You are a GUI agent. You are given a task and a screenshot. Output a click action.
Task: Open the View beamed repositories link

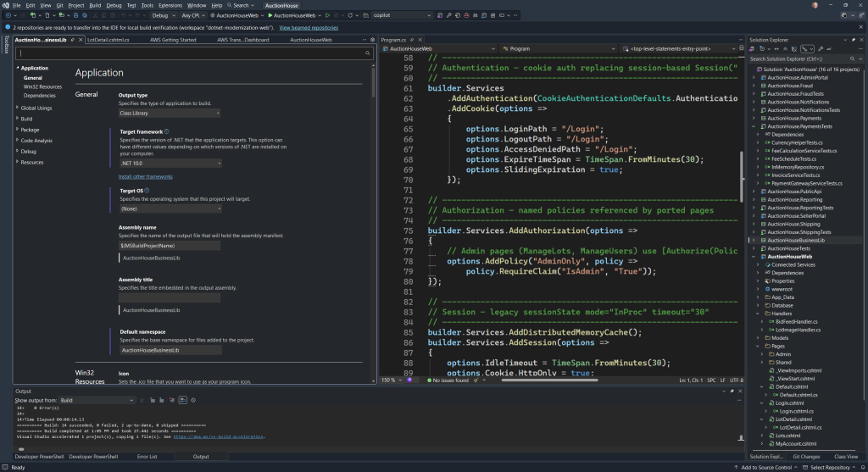tap(309, 28)
